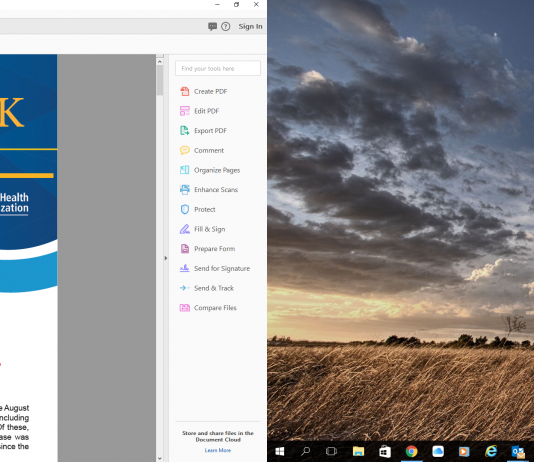The height and width of the screenshot is (462, 534).
Task: Restore down the Acrobat window
Action: click(x=237, y=4)
